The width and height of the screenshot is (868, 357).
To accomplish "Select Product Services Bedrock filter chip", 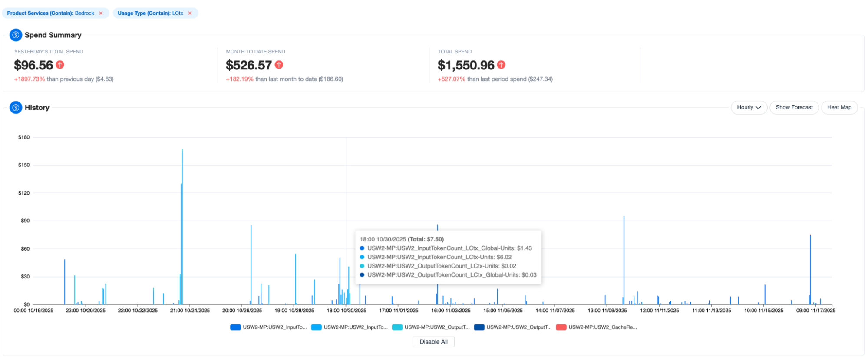I will click(x=50, y=13).
